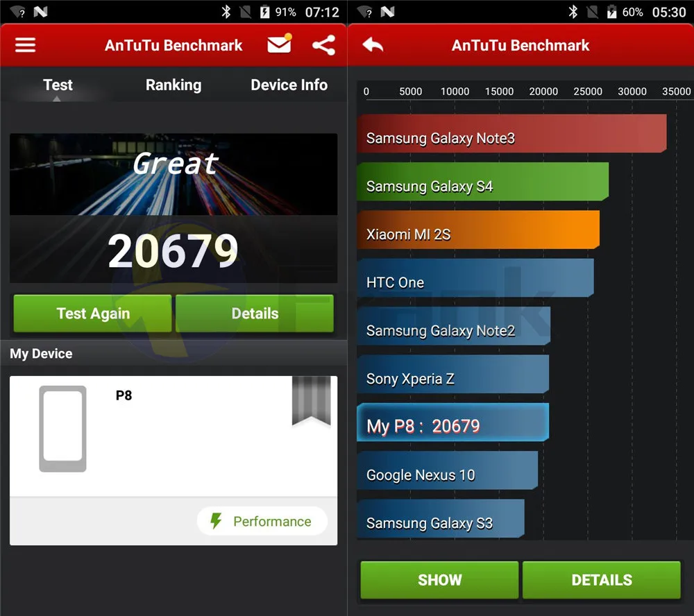Tap the SHOW button

coord(439,580)
